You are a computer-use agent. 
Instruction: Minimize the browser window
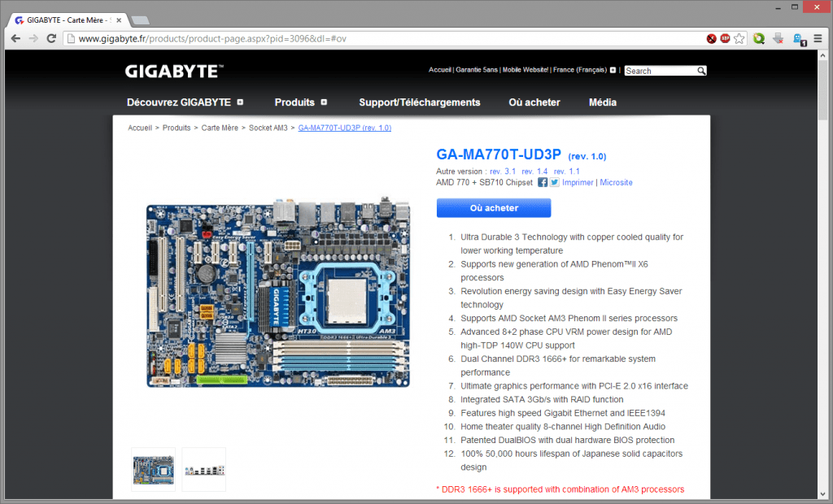[x=778, y=7]
